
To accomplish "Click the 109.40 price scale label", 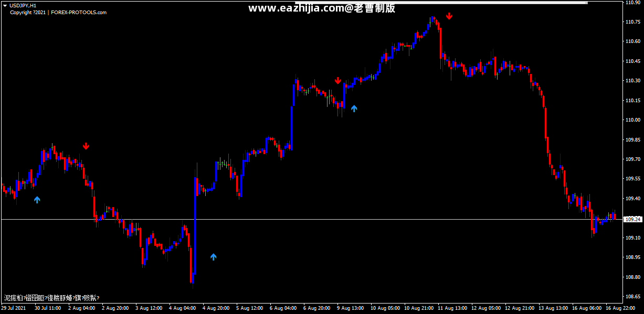I will pos(633,199).
